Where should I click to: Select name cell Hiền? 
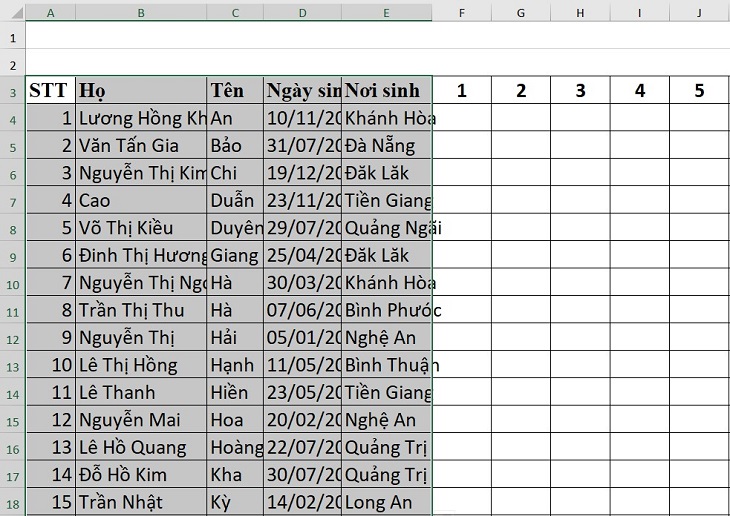(x=235, y=393)
